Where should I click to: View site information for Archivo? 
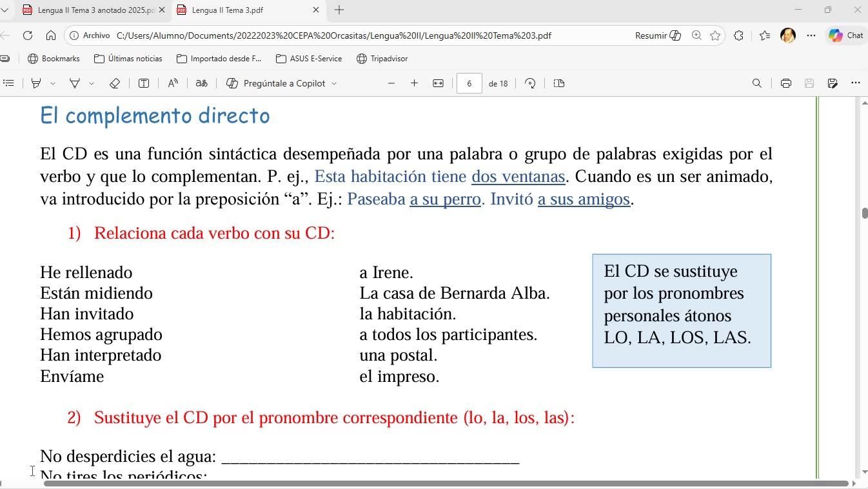tap(90, 35)
